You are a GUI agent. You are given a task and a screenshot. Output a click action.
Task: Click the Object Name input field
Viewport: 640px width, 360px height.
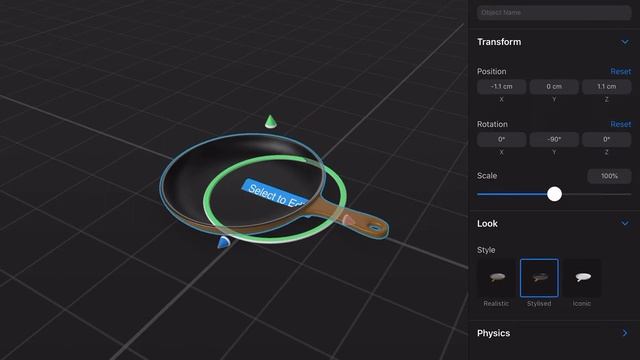[554, 13]
